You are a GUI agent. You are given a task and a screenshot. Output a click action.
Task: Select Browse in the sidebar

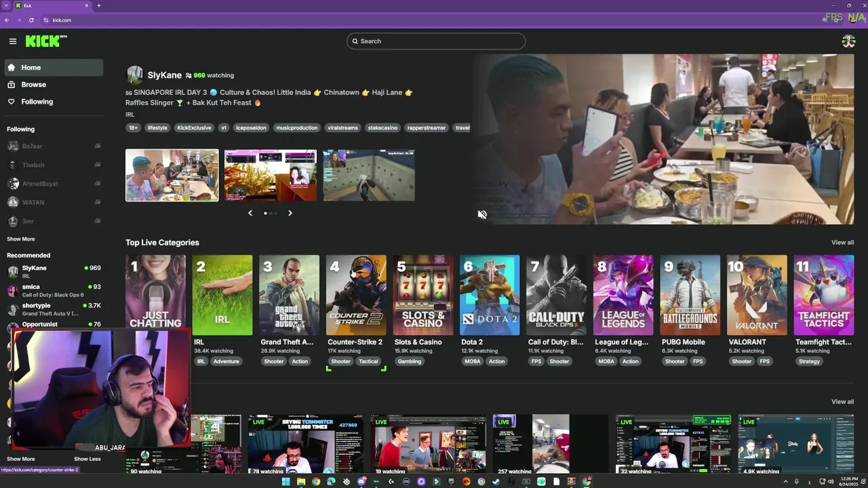54,85
